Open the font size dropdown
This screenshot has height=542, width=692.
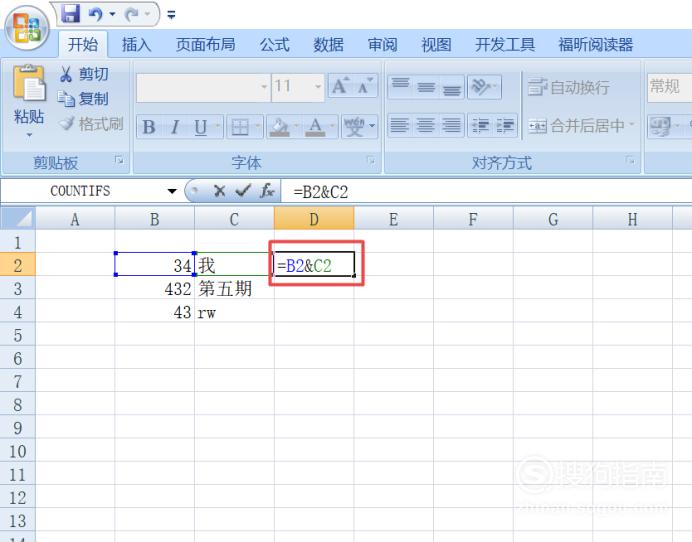coord(318,87)
